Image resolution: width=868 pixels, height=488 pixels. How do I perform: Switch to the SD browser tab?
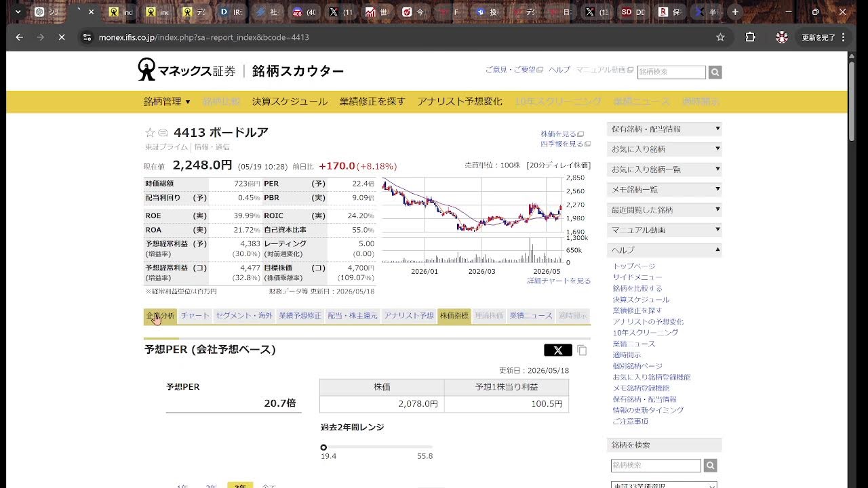(x=633, y=12)
